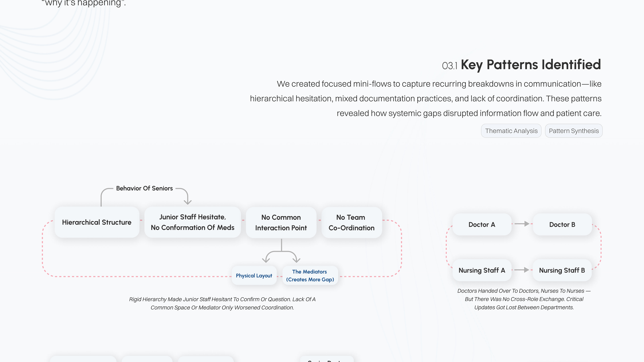
Task: Click the Rigid Hierarchy caption text
Action: [x=222, y=303]
